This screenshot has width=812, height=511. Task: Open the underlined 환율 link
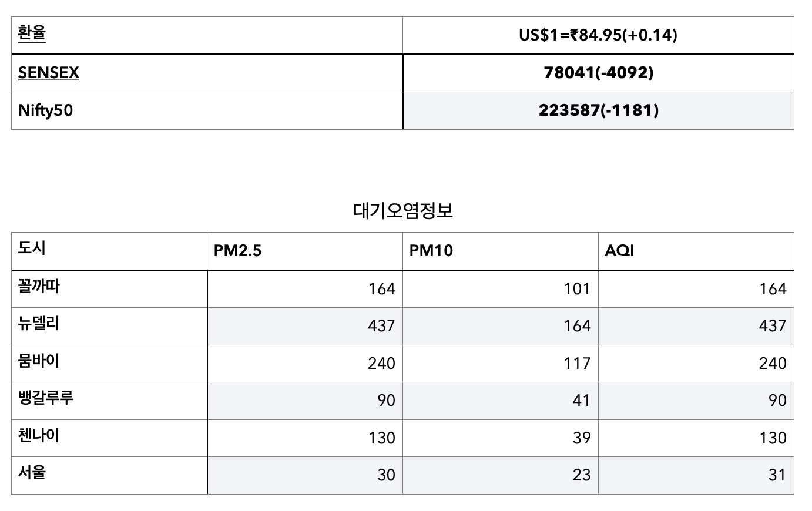pyautogui.click(x=32, y=33)
